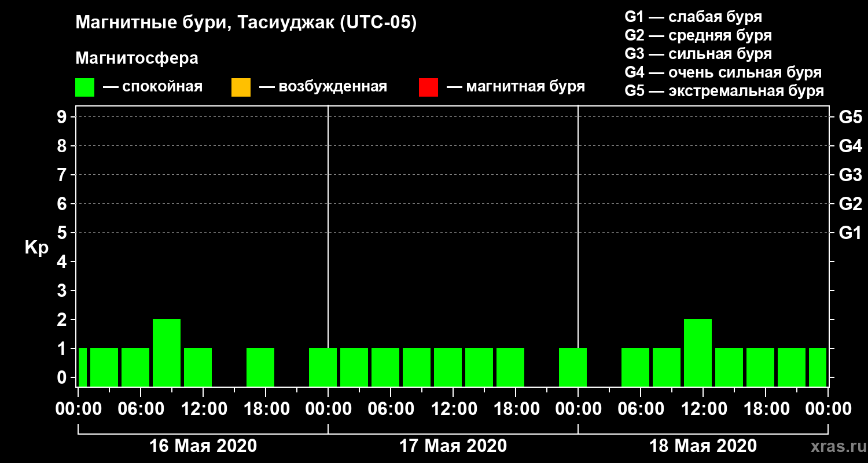Click the '12:00' label above 18 Мая 2020

click(x=703, y=409)
